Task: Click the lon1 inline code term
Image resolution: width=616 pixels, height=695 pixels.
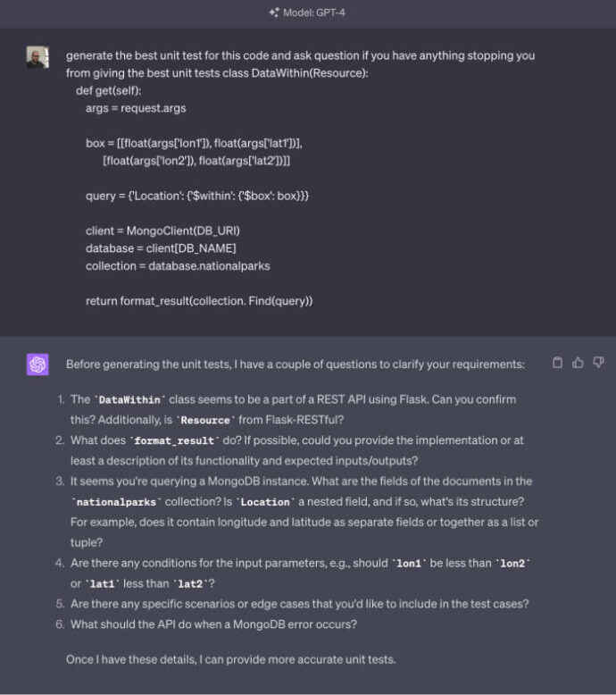Action: coord(409,564)
